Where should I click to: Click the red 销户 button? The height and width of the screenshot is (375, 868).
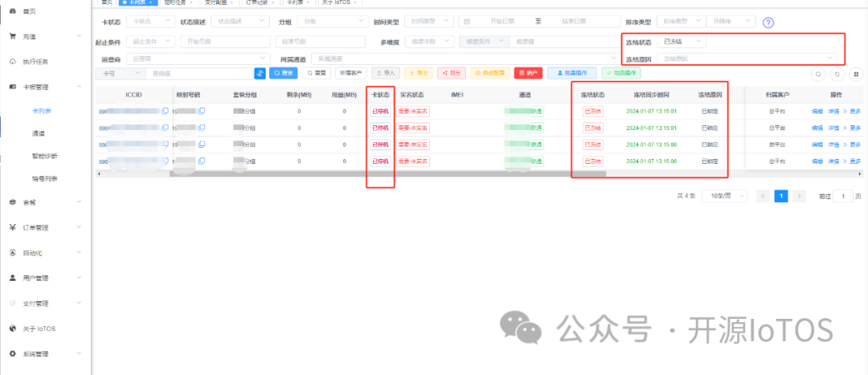[x=528, y=73]
